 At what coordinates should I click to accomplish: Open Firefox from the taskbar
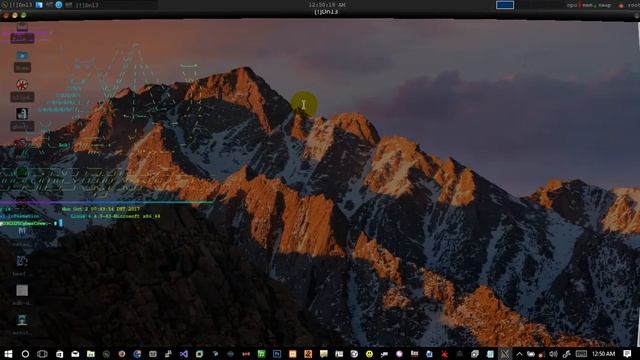[x=122, y=354]
